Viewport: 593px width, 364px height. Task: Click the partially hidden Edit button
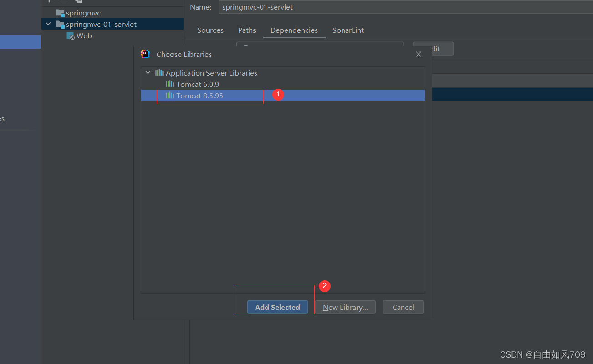433,49
